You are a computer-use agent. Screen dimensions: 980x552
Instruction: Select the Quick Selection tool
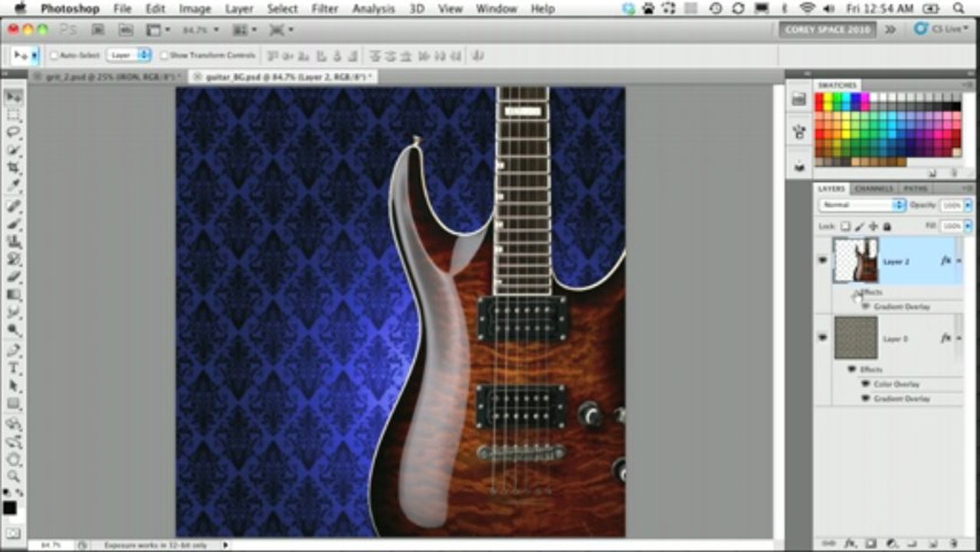13,150
